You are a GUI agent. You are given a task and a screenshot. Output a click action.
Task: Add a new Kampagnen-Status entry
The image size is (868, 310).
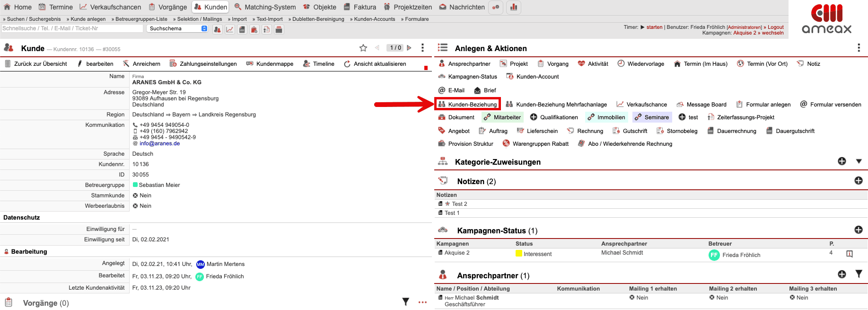click(x=858, y=230)
